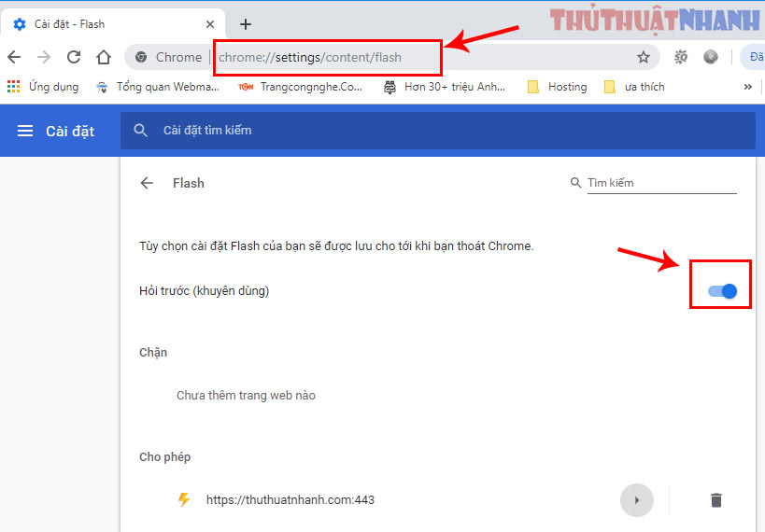Open a new tab with the plus button

tap(246, 24)
